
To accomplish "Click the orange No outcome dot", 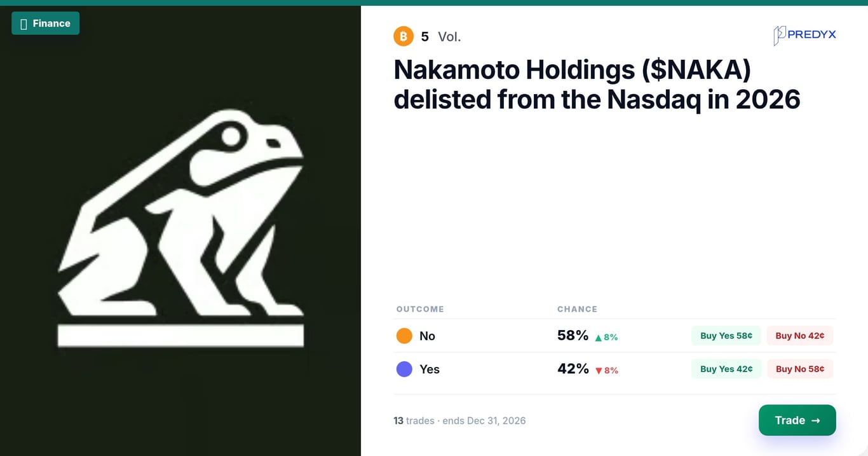I will [x=404, y=336].
